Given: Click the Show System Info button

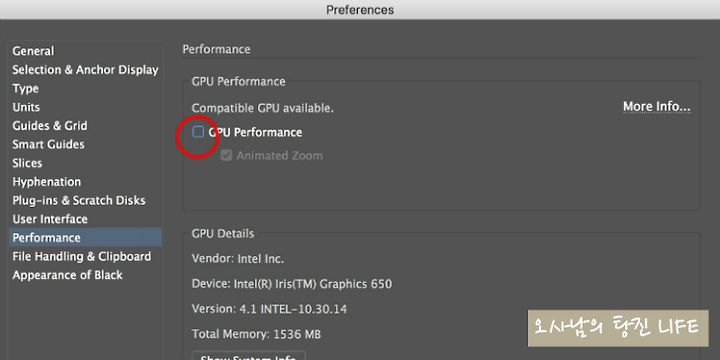Looking at the screenshot, I should pyautogui.click(x=248, y=356).
